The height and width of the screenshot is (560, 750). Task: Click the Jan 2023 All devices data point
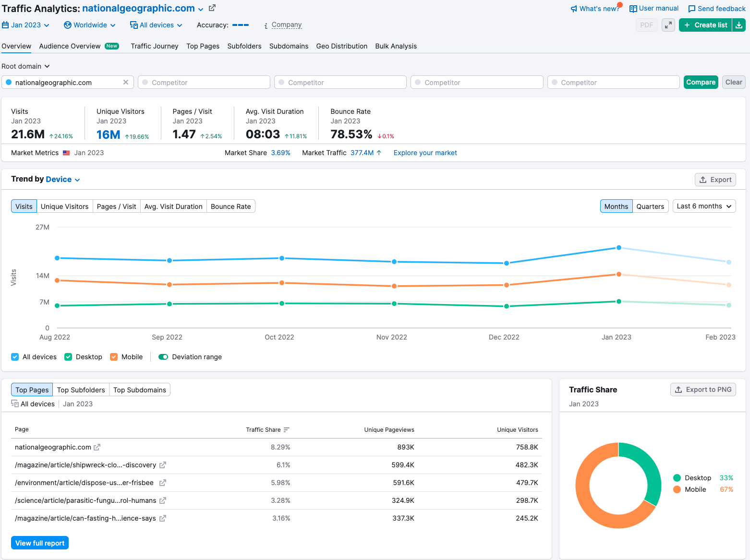coord(619,248)
